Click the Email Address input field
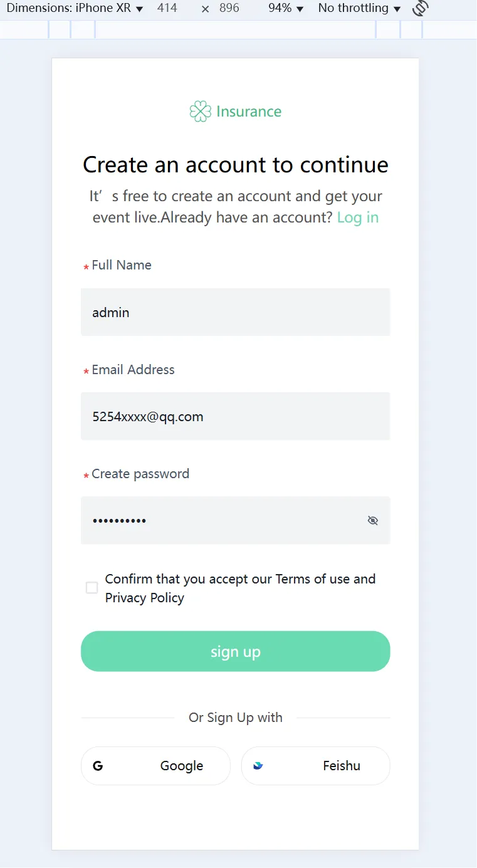The height and width of the screenshot is (868, 477). [x=236, y=416]
